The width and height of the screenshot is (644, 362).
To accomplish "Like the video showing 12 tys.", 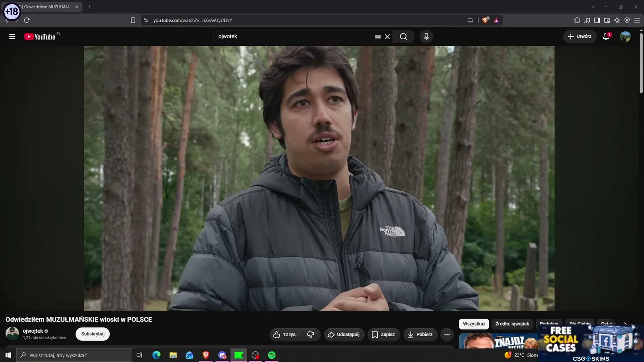I will 285,334.
